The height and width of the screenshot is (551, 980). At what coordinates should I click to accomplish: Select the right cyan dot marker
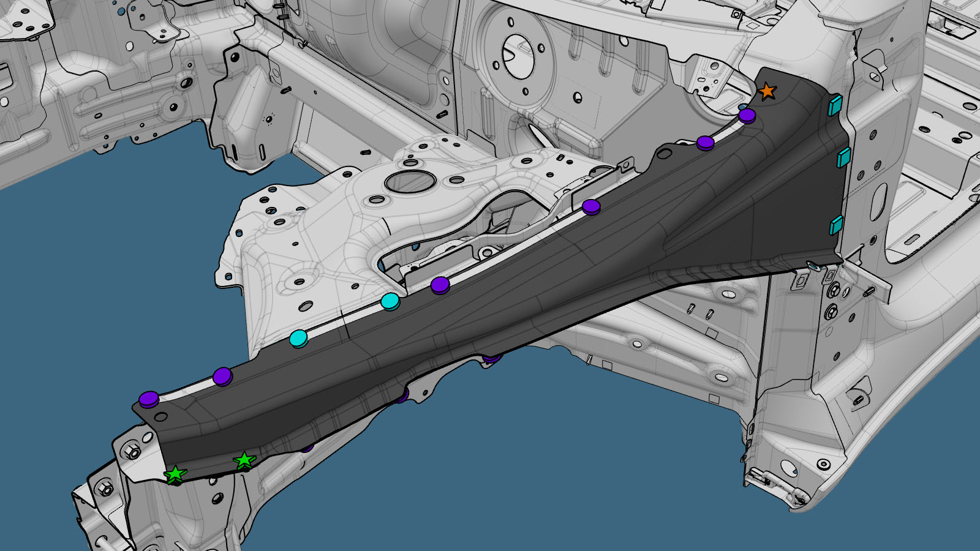390,301
